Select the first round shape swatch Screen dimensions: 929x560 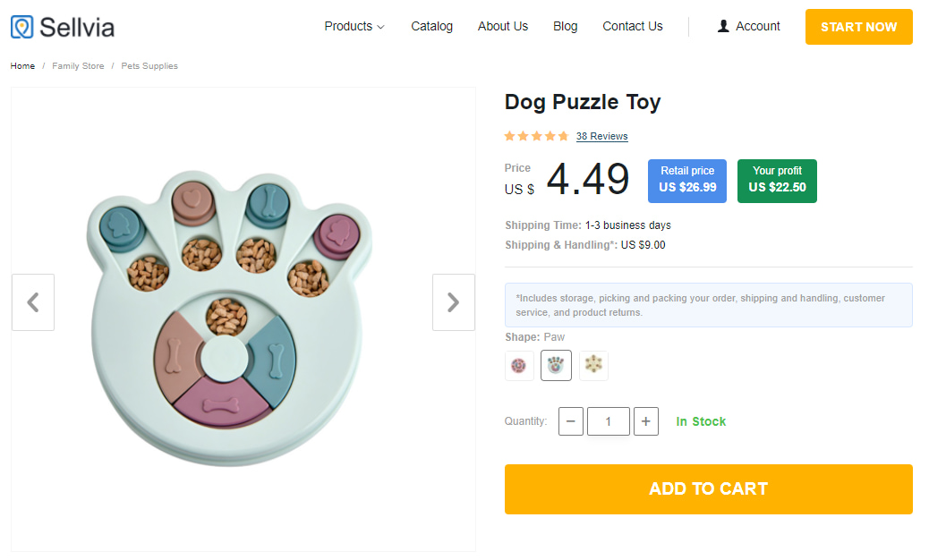pyautogui.click(x=519, y=366)
